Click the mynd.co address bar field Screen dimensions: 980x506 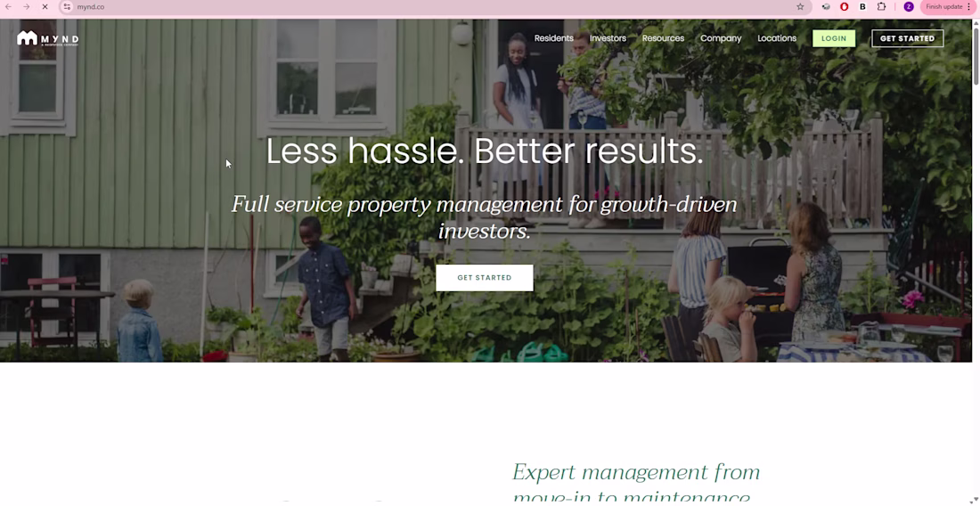431,7
